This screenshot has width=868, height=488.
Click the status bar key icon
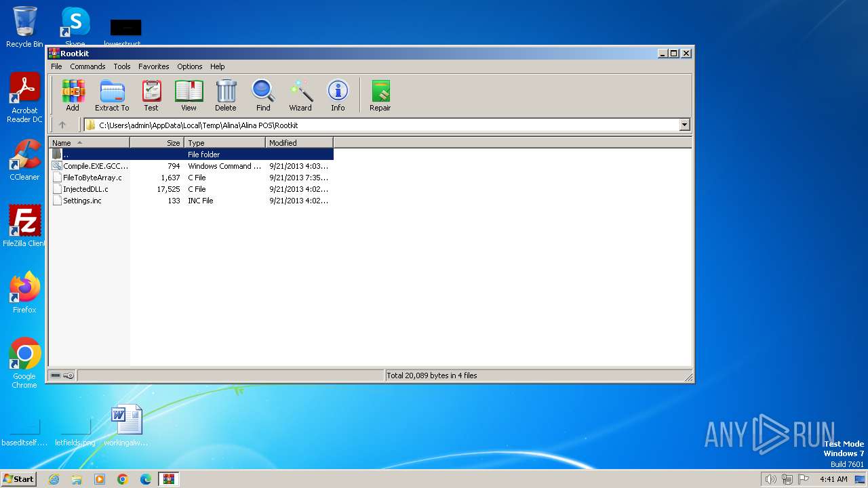pyautogui.click(x=68, y=375)
